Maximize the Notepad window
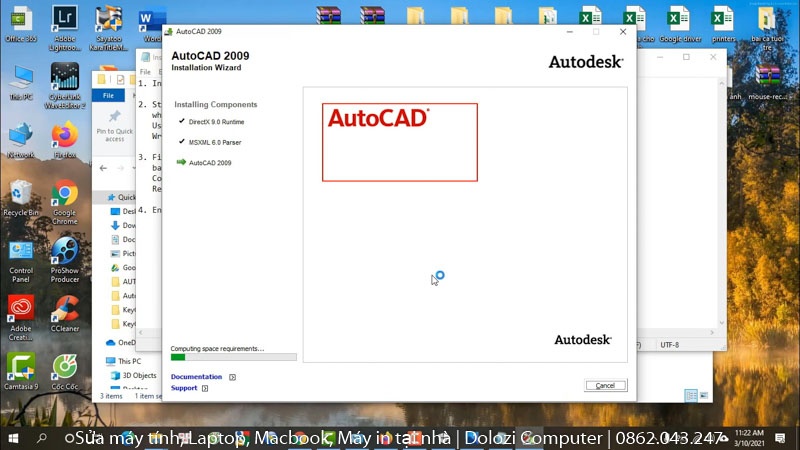The image size is (800, 450). [686, 57]
